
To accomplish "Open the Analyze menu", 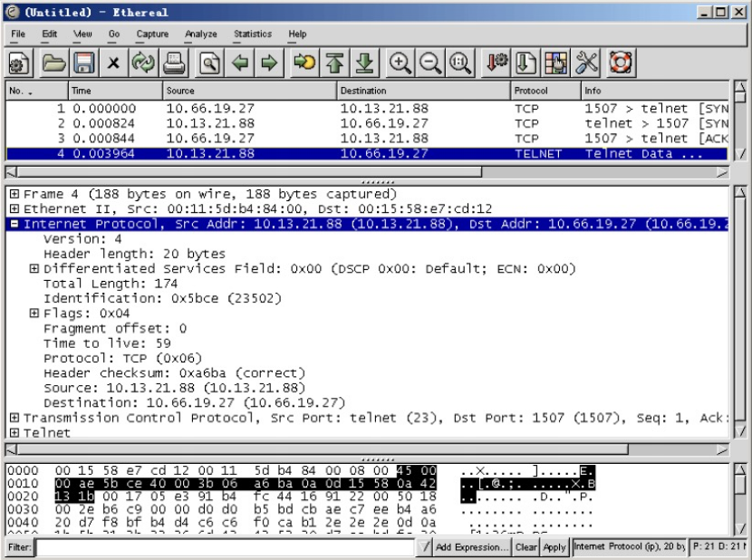I will pos(201,34).
